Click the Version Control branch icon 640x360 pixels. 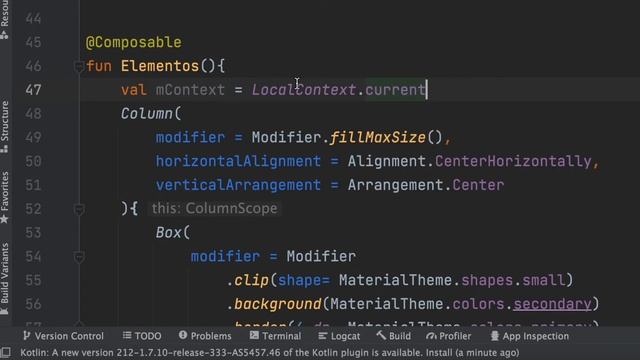[27, 336]
